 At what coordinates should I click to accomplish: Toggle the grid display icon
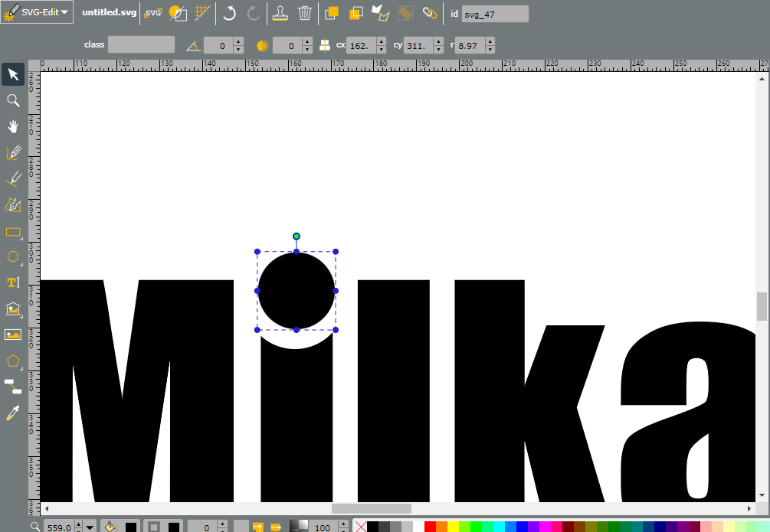tap(202, 13)
